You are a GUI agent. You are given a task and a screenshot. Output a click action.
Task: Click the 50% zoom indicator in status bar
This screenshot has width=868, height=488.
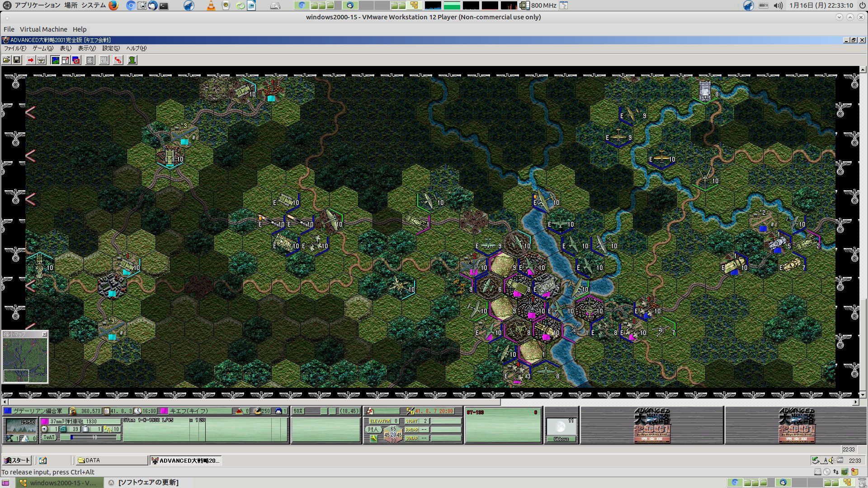pyautogui.click(x=298, y=411)
